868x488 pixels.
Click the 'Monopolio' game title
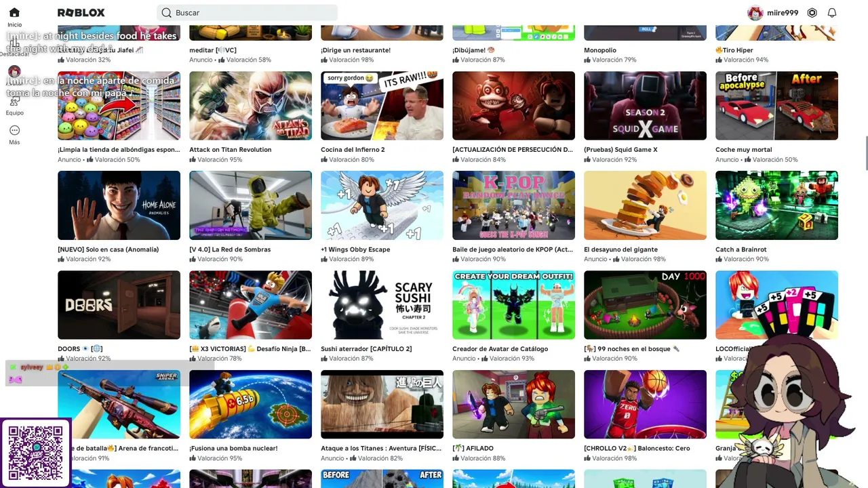point(600,50)
